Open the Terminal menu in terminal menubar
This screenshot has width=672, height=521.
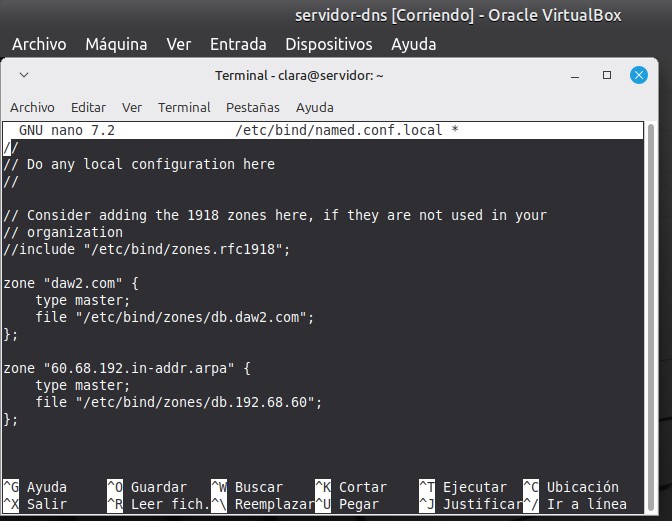click(x=184, y=107)
